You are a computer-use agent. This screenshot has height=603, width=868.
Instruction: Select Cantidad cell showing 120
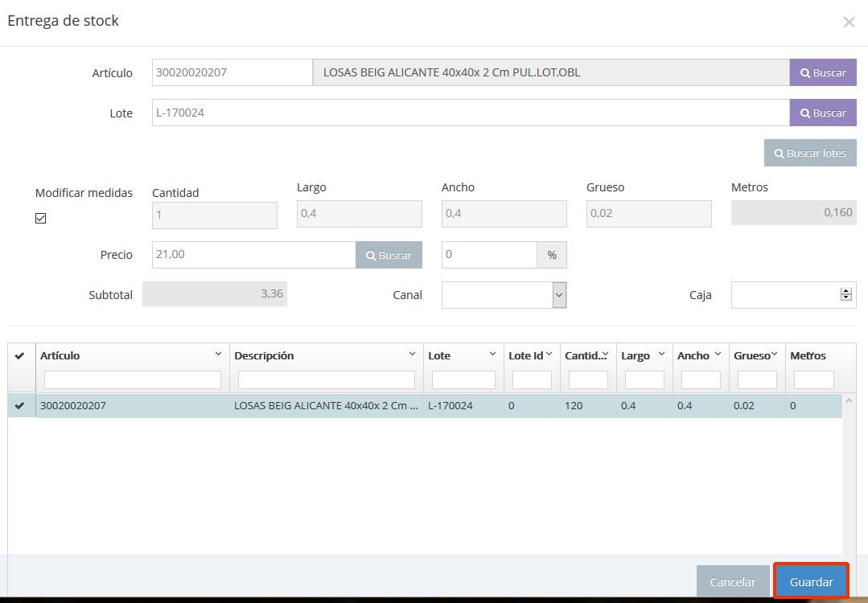pyautogui.click(x=588, y=405)
